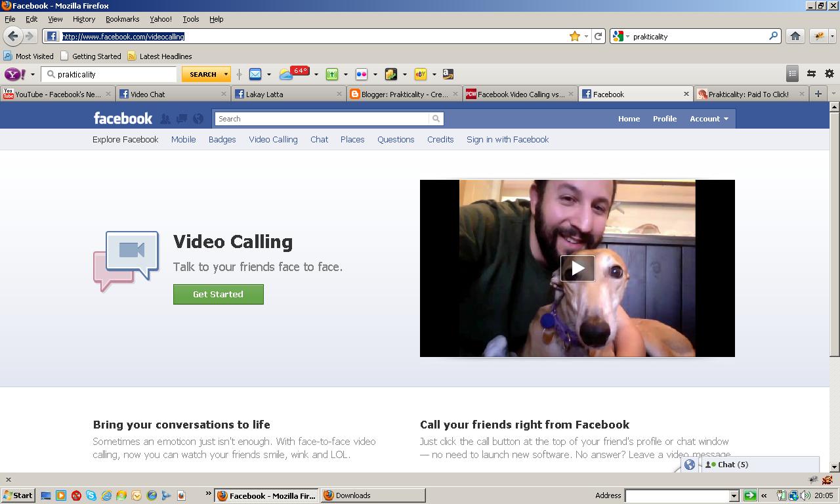Open Facebook notifications globe in header

[x=198, y=119]
